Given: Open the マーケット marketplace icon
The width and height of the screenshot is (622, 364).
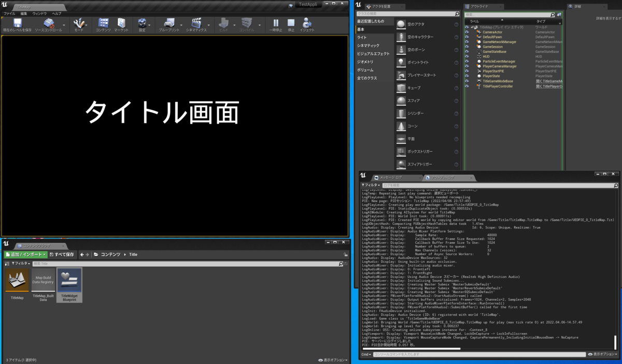Looking at the screenshot, I should (121, 25).
